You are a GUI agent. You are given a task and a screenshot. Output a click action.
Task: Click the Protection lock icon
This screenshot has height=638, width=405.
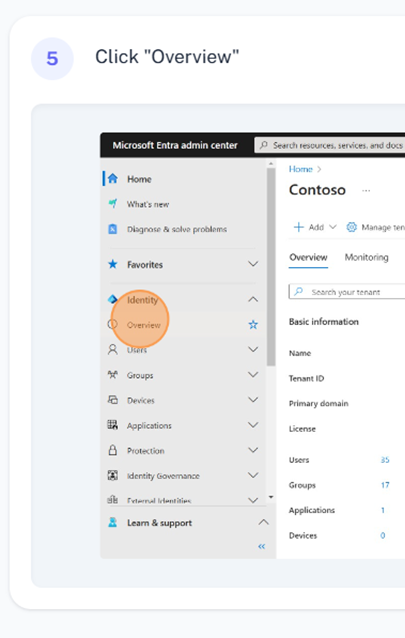click(113, 450)
